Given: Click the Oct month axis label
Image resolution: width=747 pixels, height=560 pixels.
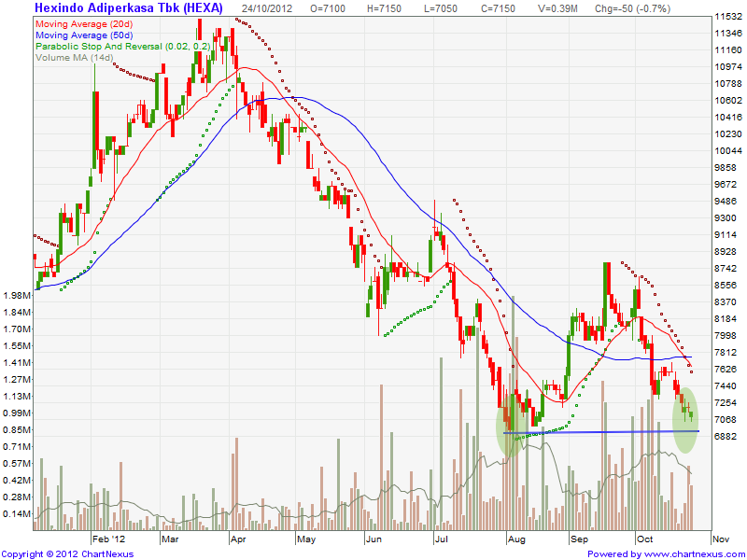Looking at the screenshot, I should [x=645, y=539].
